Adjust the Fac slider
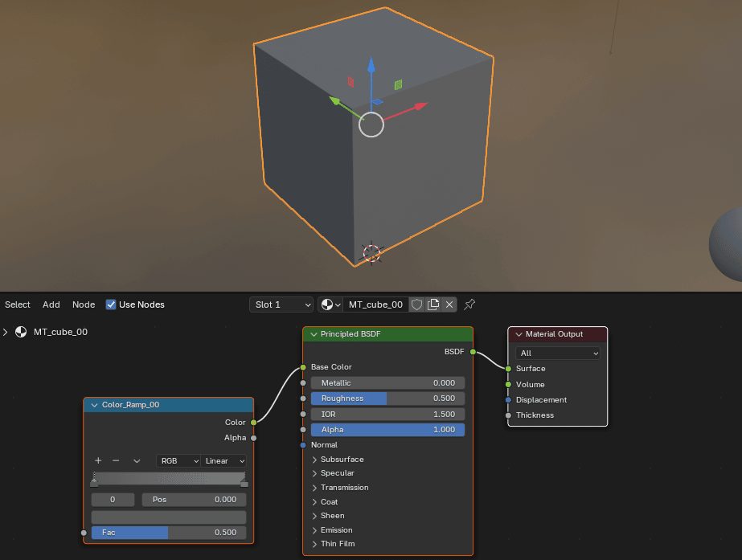742x560 pixels. [x=169, y=533]
